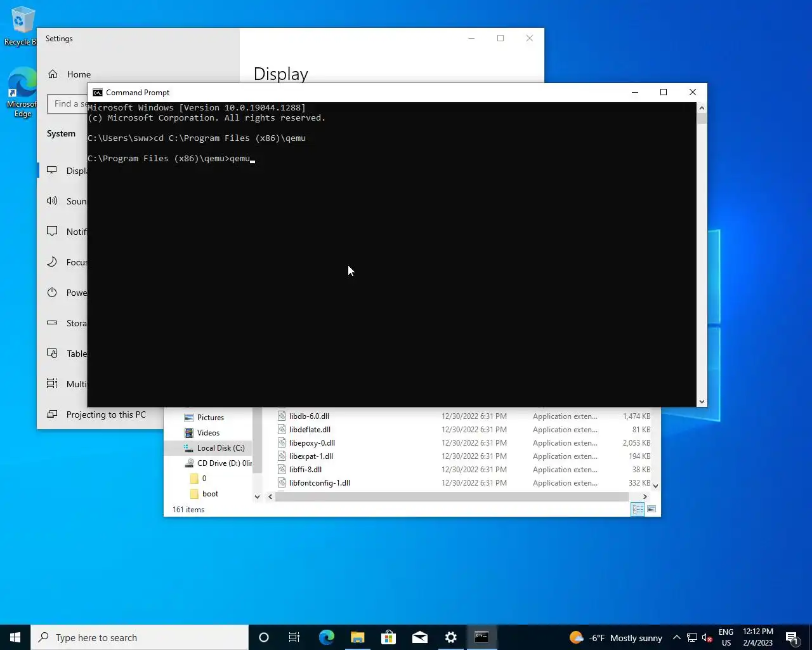Click Explorer horizontal scrollbar left arrow
Screen dimensions: 812x650
pos(270,496)
